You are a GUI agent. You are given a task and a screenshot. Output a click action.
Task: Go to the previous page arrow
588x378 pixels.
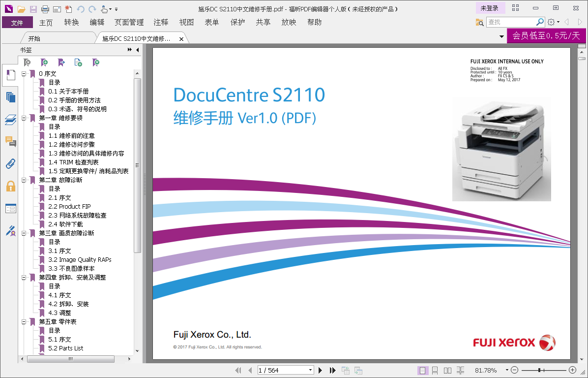pyautogui.click(x=250, y=370)
